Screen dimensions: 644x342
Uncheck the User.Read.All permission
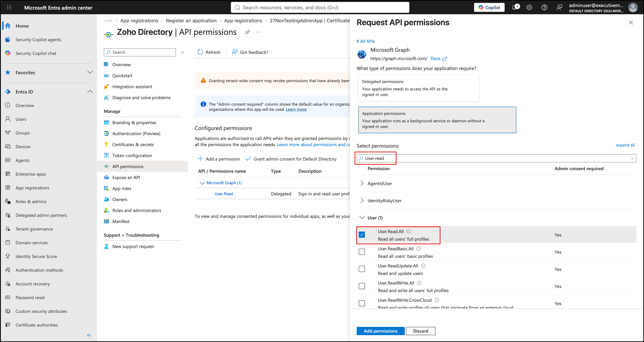pyautogui.click(x=362, y=235)
